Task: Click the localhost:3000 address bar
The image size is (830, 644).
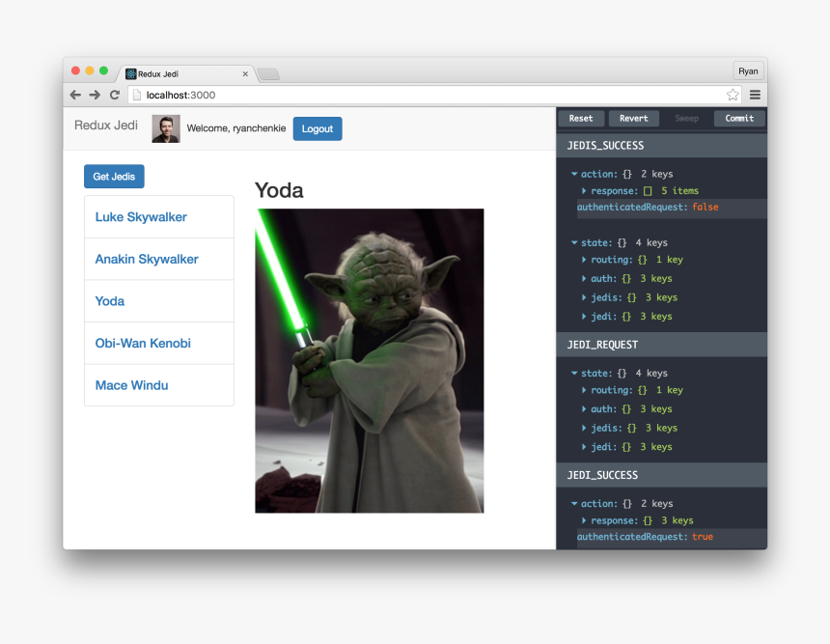Action: pyautogui.click(x=434, y=95)
